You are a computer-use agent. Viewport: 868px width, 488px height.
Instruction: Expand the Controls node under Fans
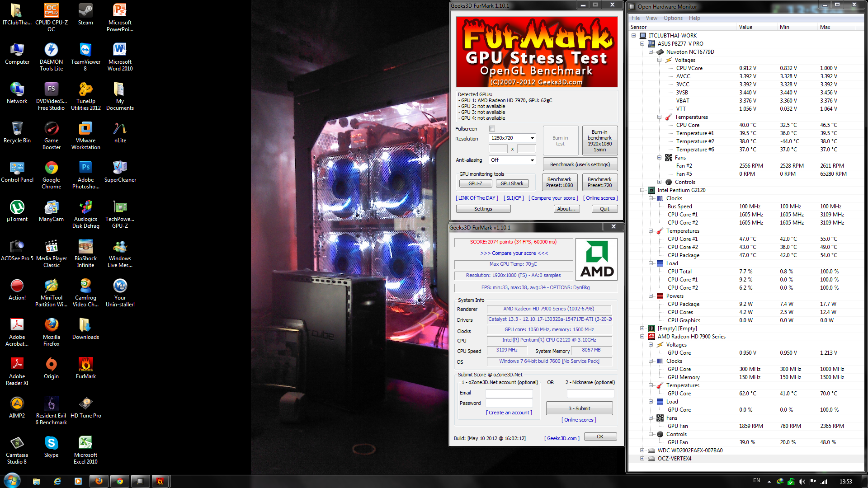660,182
